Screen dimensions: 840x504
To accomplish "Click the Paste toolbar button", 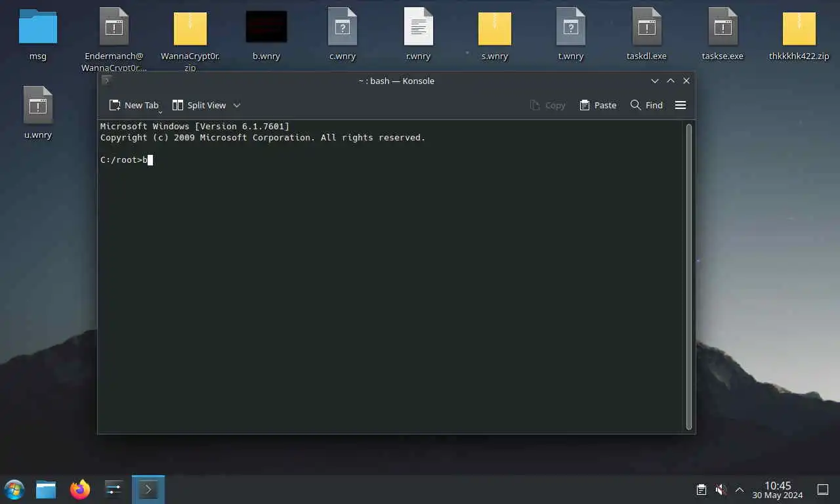I will point(598,105).
